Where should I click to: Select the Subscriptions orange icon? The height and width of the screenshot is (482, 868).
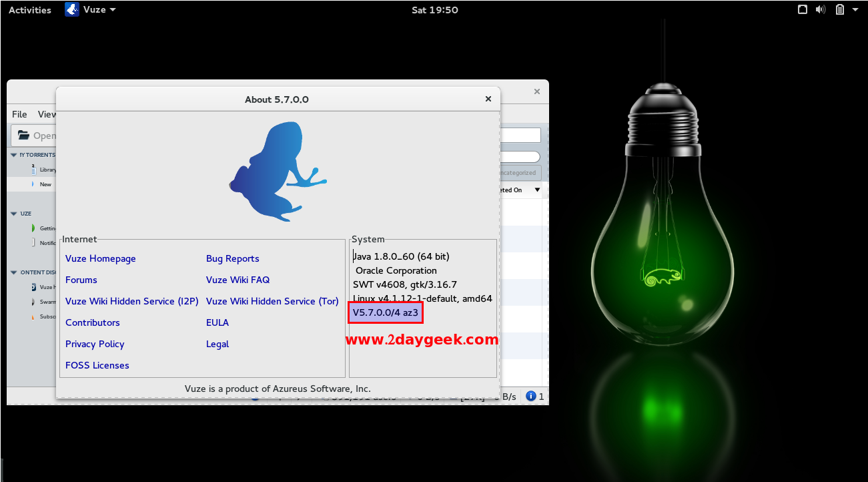(x=33, y=316)
